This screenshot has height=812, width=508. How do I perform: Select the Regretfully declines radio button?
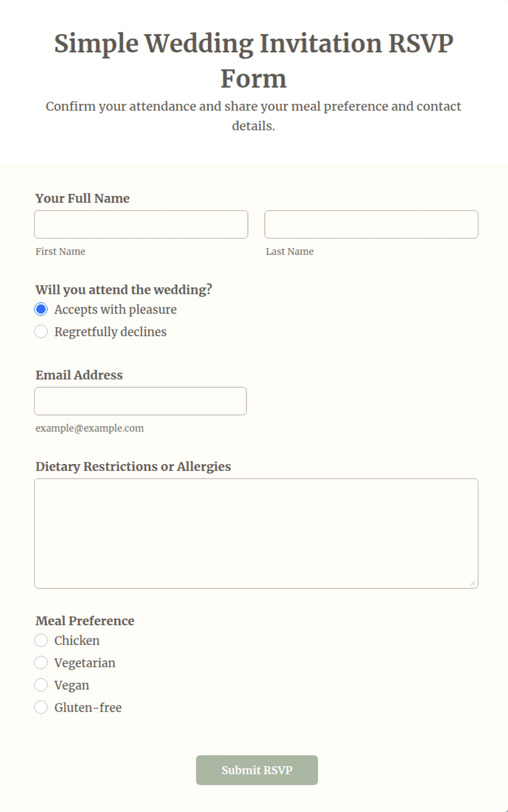(x=41, y=332)
